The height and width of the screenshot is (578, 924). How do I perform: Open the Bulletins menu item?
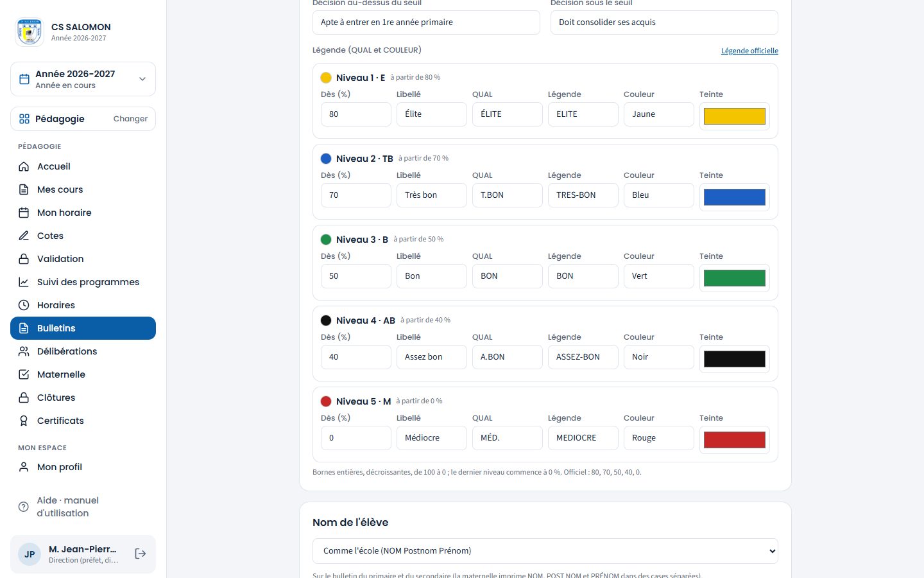(83, 328)
